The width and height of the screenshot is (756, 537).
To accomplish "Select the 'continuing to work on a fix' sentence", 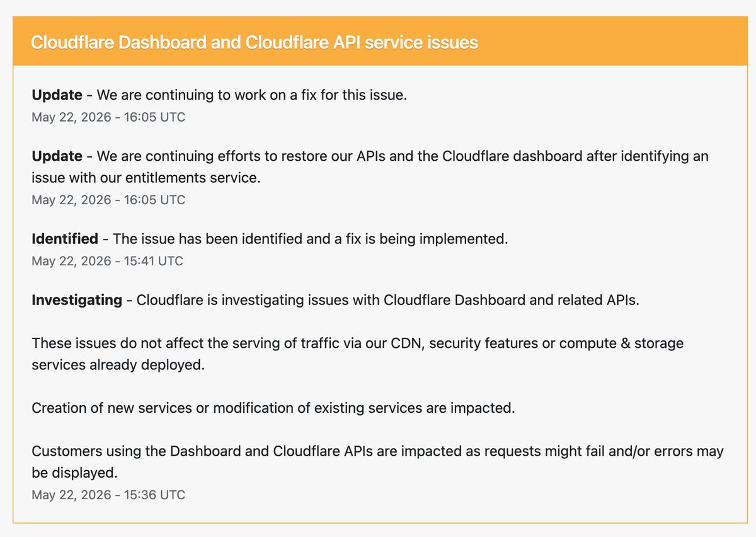I will (x=252, y=95).
